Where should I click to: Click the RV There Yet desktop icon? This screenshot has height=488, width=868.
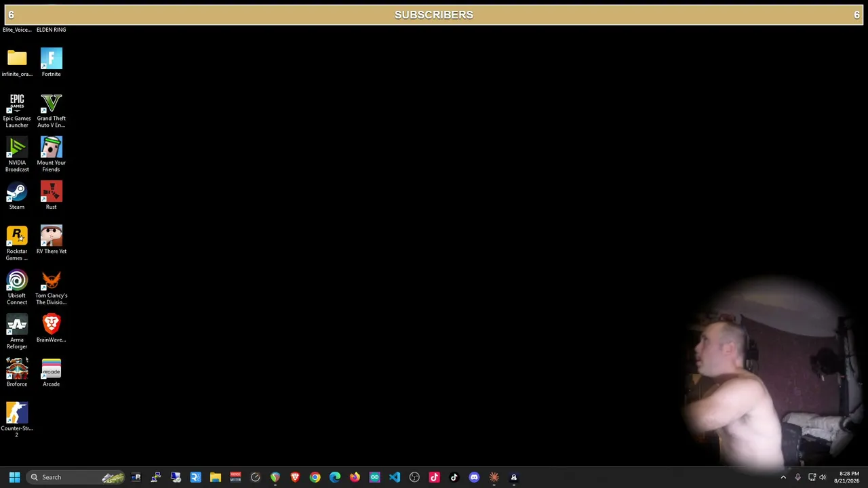(51, 240)
